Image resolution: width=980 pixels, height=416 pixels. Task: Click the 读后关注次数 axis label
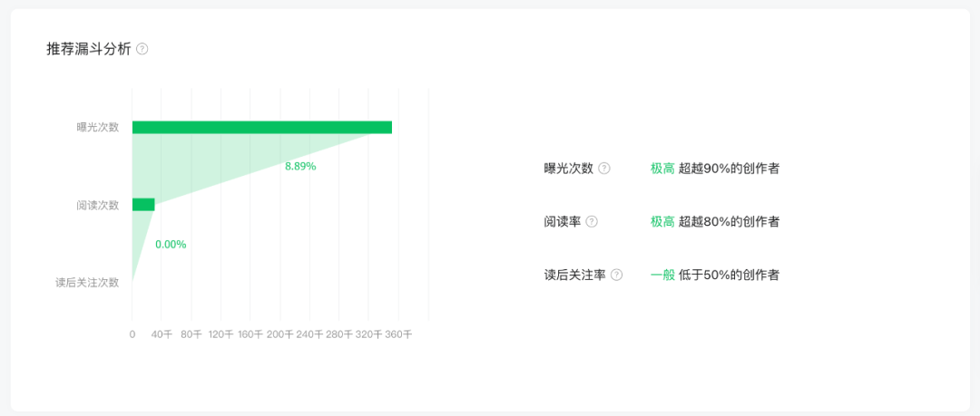click(x=87, y=283)
